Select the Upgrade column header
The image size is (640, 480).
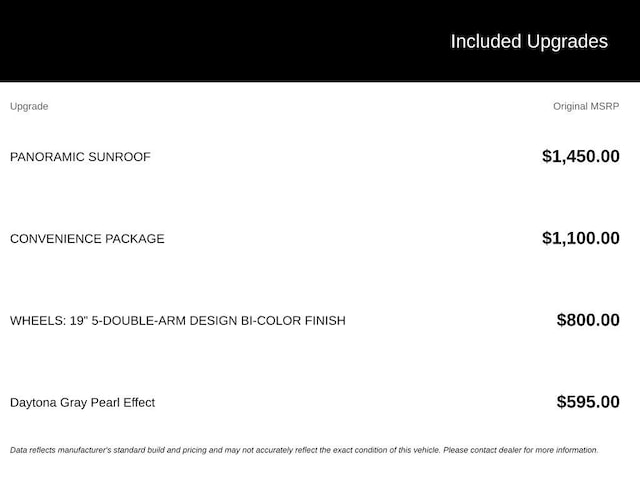tap(29, 107)
